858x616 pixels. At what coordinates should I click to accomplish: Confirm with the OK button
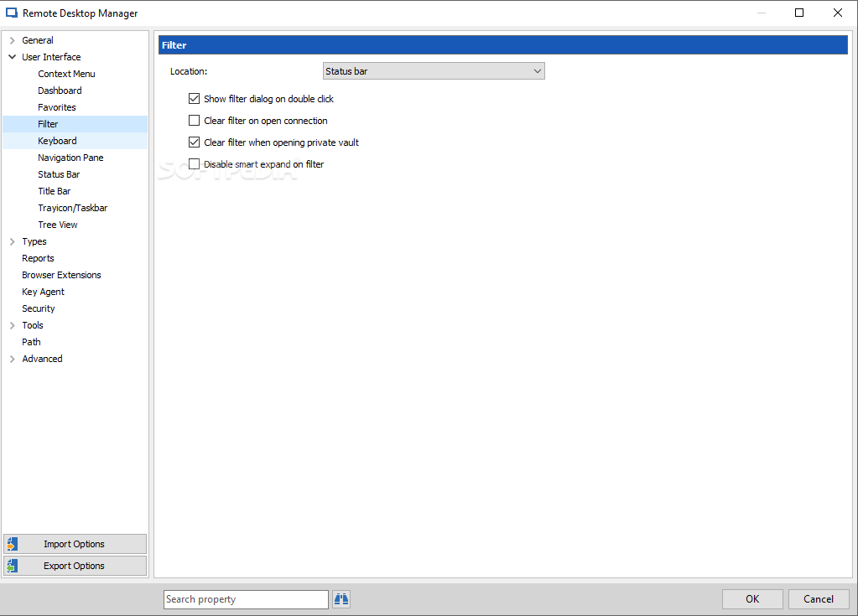[752, 599]
